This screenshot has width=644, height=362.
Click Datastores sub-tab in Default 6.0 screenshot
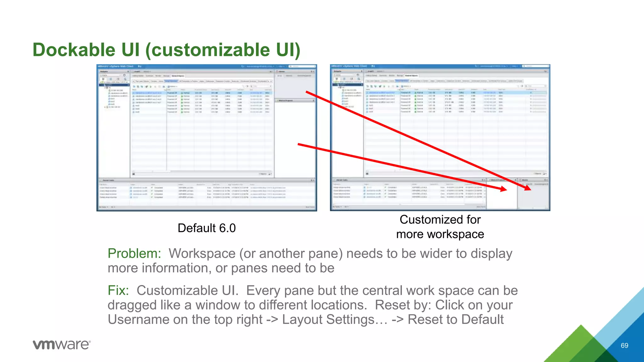[x=210, y=81]
